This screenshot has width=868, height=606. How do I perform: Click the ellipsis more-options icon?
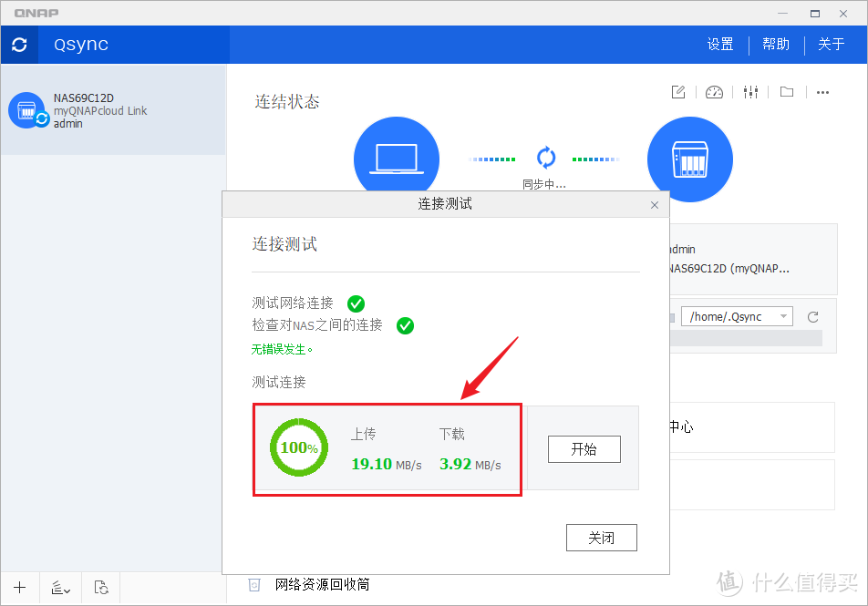pos(823,92)
